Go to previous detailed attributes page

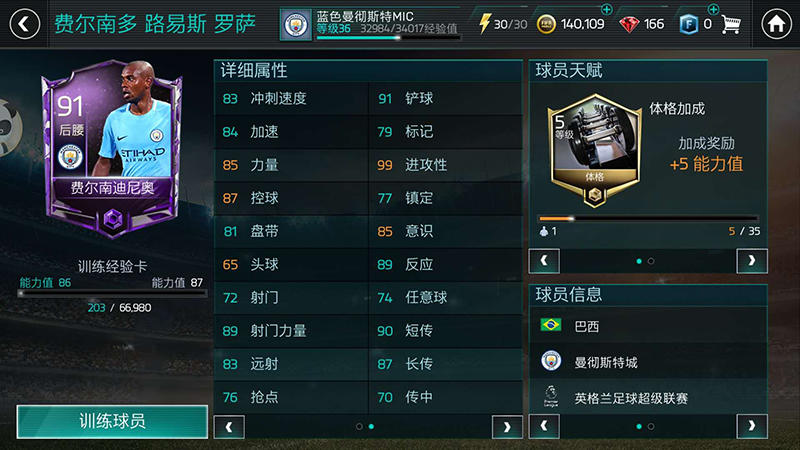pos(229,427)
